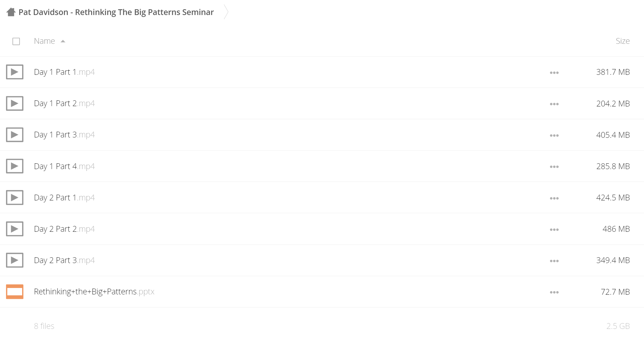Click the Day 1 Part 3 video icon
This screenshot has width=644, height=342.
[x=15, y=135]
